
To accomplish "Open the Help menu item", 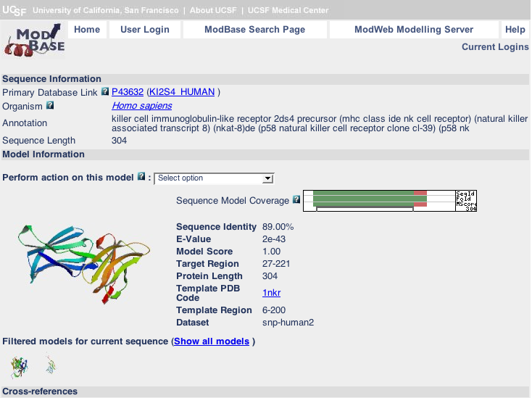I will (515, 30).
